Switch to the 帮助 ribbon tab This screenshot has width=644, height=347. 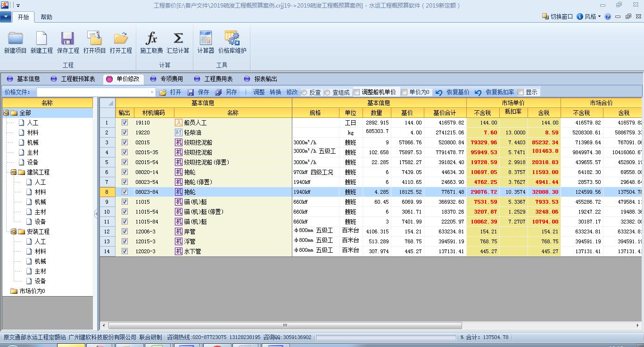click(46, 17)
